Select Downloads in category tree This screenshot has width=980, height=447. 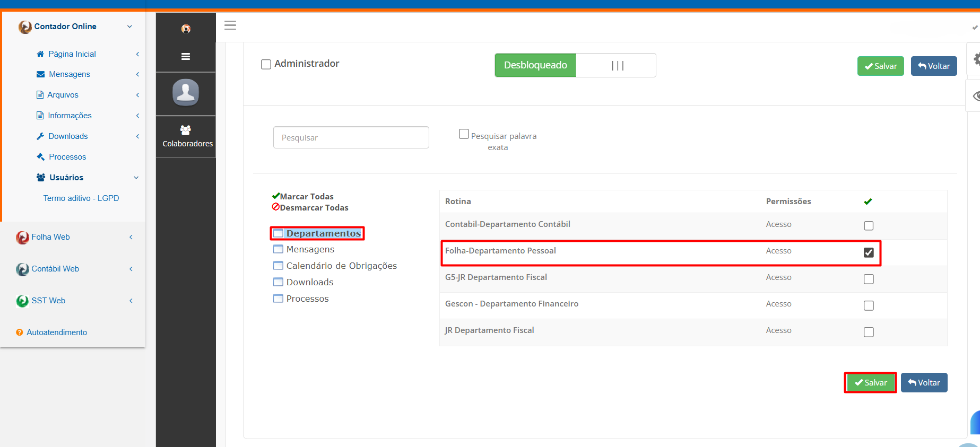click(310, 282)
